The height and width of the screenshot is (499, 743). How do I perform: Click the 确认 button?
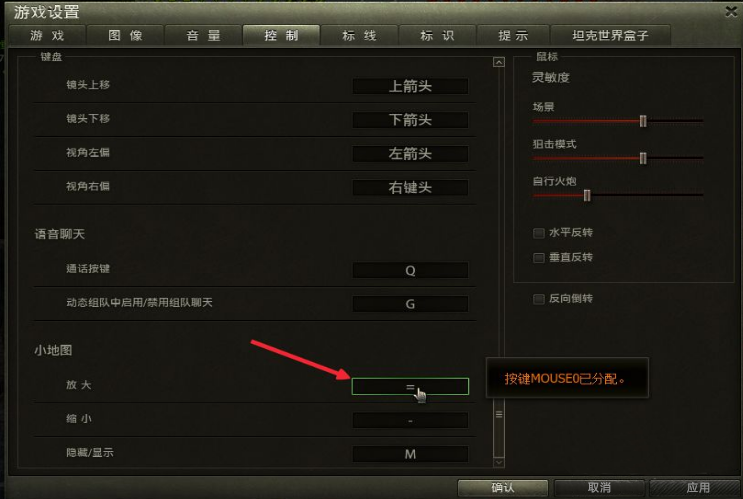pyautogui.click(x=502, y=488)
